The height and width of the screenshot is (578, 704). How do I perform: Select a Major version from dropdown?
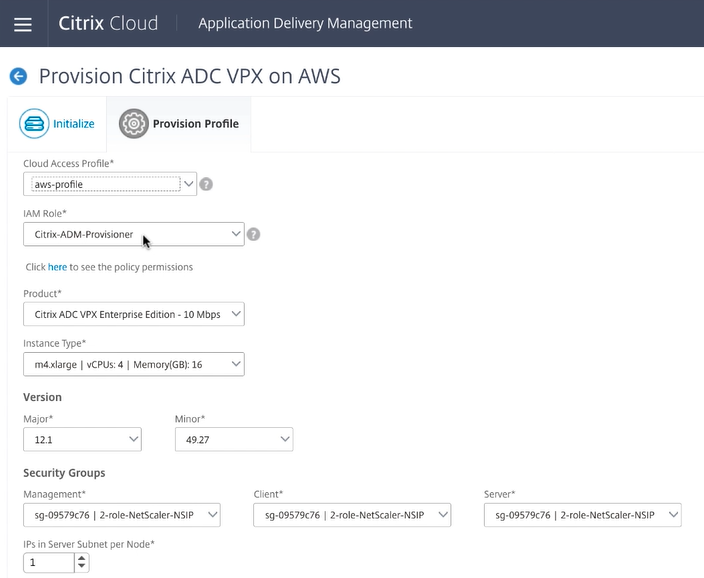coord(82,439)
